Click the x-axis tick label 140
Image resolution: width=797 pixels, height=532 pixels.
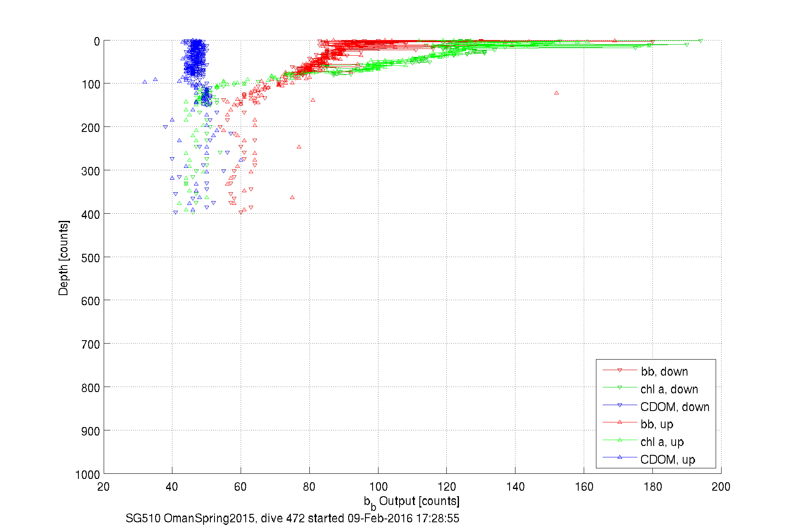pos(515,487)
